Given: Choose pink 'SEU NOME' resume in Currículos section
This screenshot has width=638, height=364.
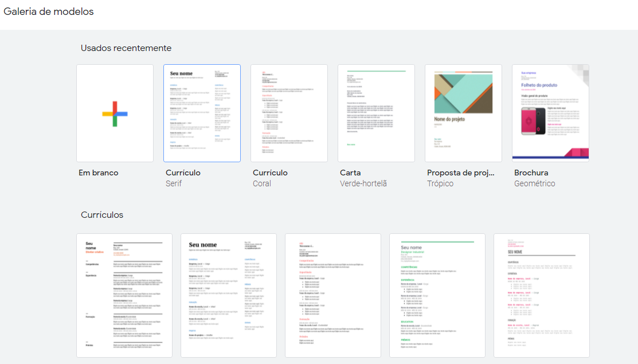Looking at the screenshot, I should pos(542,296).
